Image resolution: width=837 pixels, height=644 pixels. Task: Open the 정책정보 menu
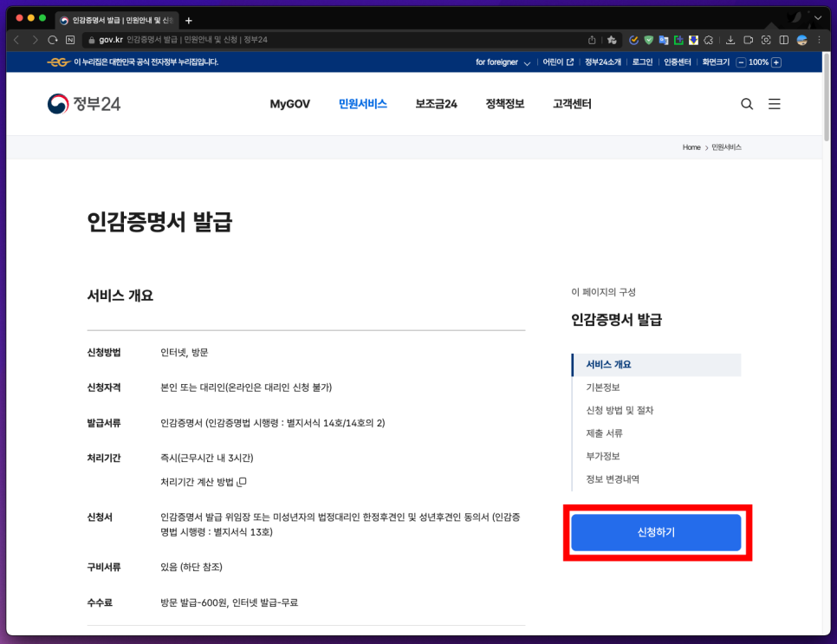point(505,104)
